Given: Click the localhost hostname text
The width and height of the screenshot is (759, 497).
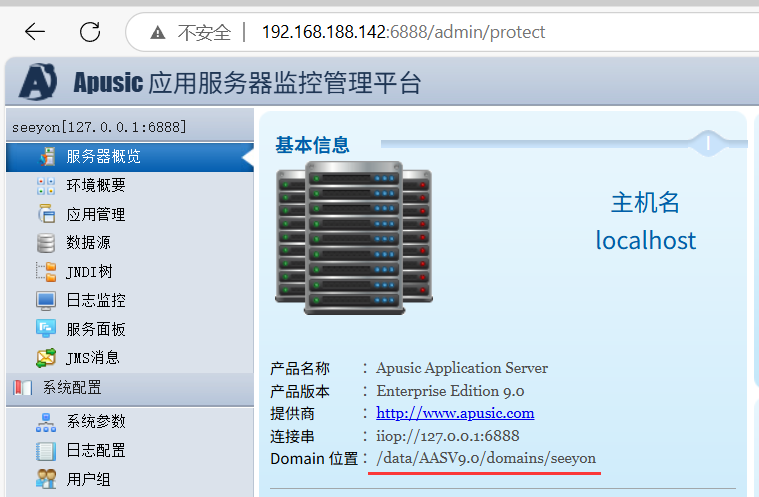Looking at the screenshot, I should click(x=646, y=241).
